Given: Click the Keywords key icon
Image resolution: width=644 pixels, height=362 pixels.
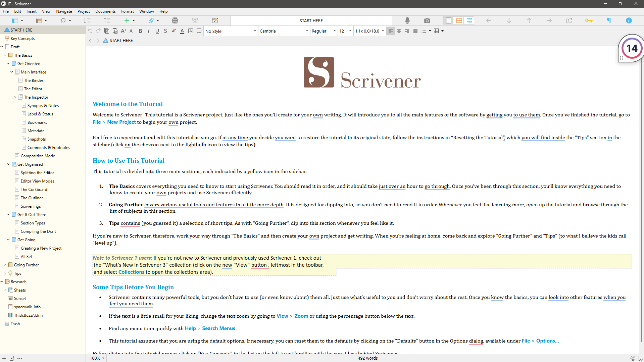Looking at the screenshot, I should click(x=589, y=20).
